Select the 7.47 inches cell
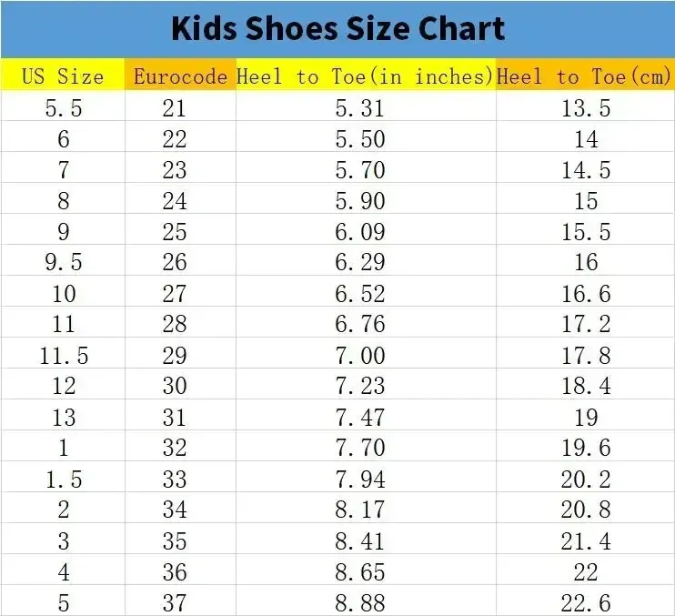Viewport: 675px width, 616px height. pos(360,418)
